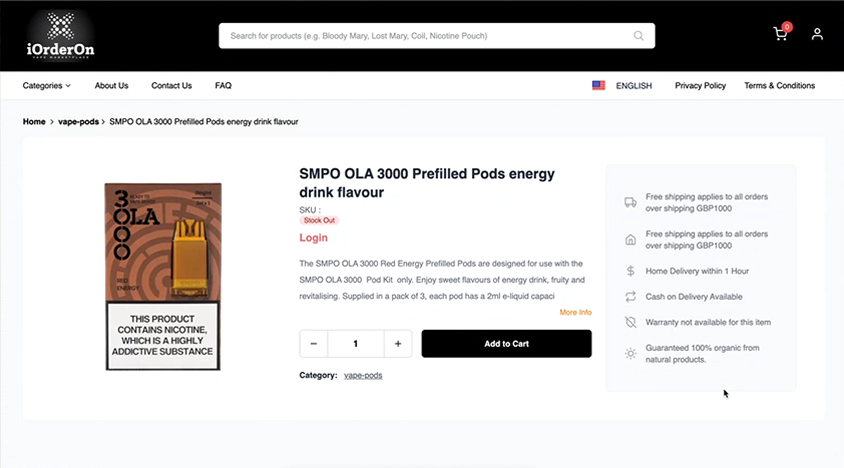The height and width of the screenshot is (468, 844).
Task: Click the user account profile icon
Action: [817, 34]
